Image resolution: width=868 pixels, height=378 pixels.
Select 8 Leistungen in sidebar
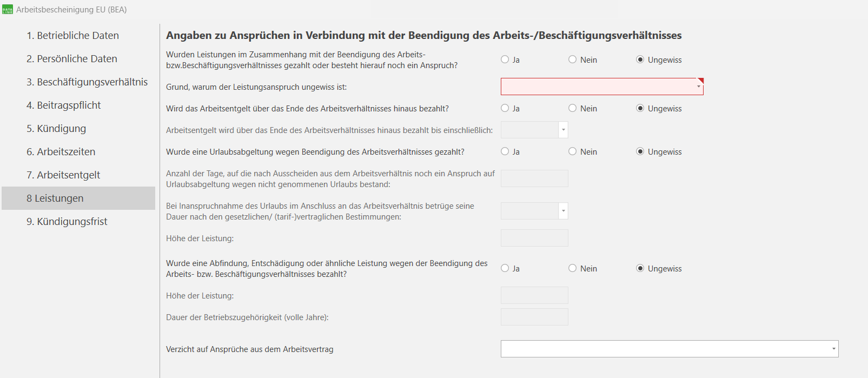[78, 198]
